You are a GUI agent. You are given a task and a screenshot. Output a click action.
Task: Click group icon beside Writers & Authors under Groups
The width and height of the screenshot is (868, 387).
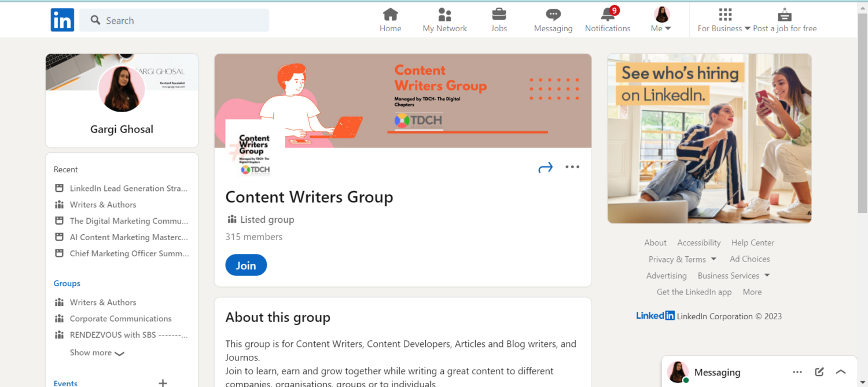click(x=59, y=302)
